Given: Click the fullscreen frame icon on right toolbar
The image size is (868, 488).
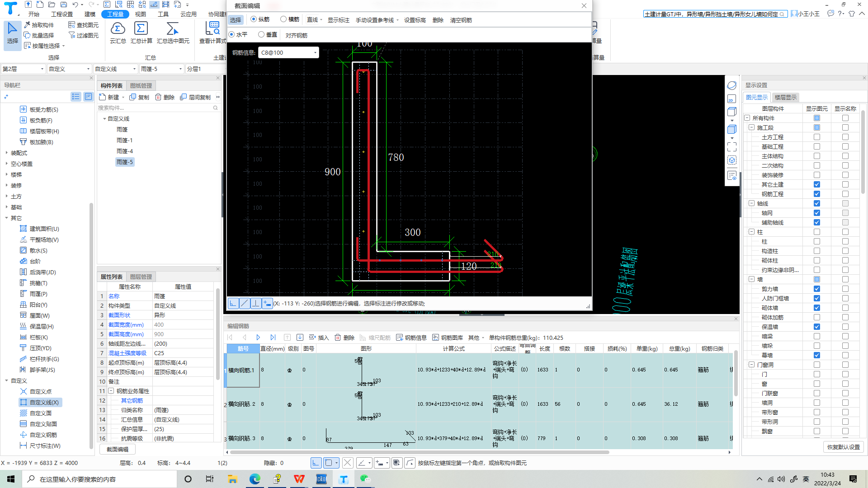Looking at the screenshot, I should coord(732,147).
